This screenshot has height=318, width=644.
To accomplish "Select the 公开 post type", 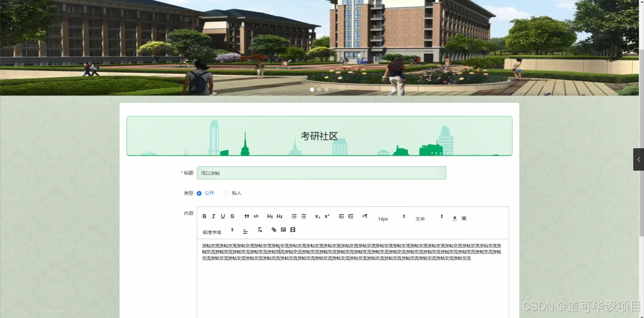I will pyautogui.click(x=205, y=193).
